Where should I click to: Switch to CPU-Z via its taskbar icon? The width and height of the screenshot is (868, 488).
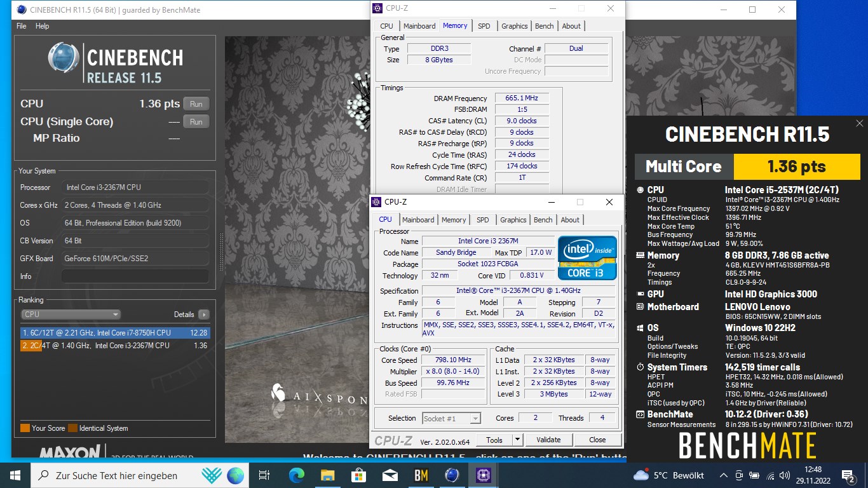483,475
